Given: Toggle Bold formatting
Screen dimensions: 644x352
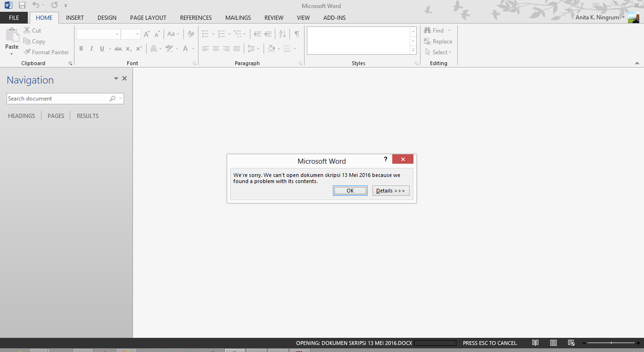Looking at the screenshot, I should point(81,49).
